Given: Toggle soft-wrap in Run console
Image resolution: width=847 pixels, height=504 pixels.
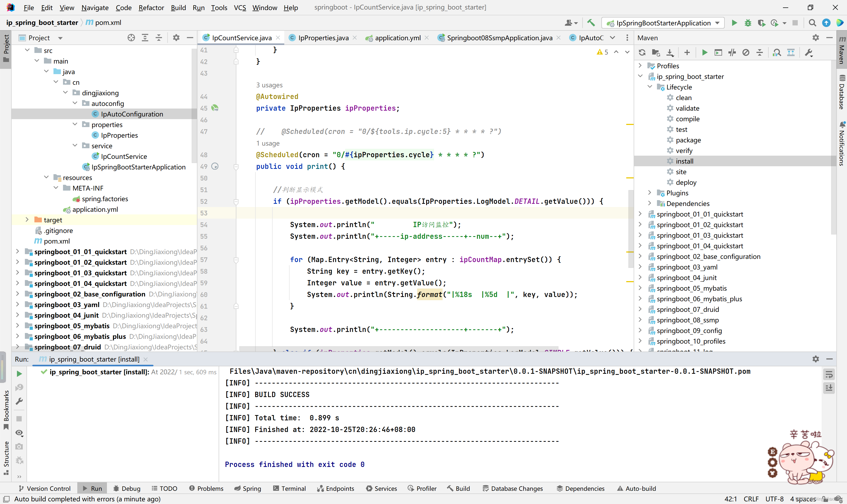Looking at the screenshot, I should pos(829,375).
